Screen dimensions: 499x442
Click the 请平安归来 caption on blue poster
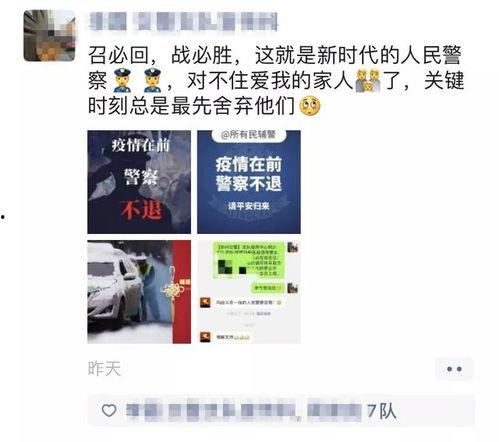tap(249, 206)
